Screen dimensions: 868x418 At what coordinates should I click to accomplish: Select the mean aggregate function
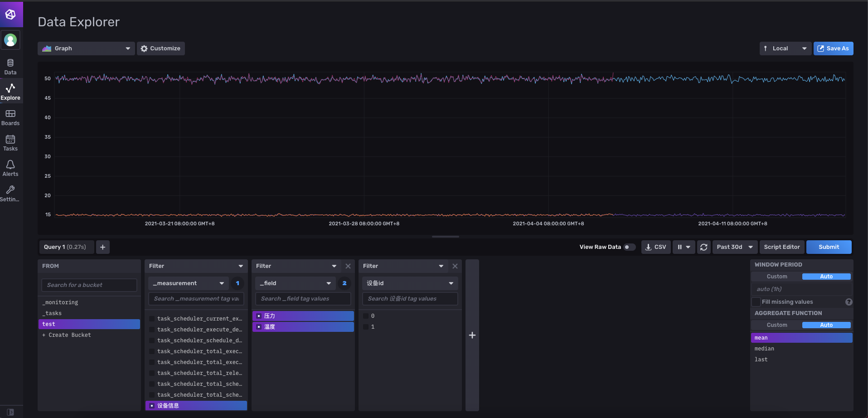[x=802, y=338]
